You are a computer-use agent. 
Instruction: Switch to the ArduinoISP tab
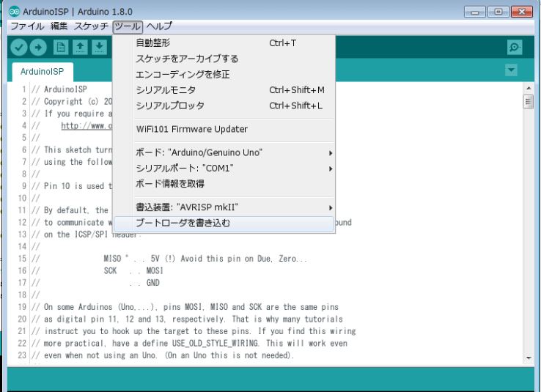pos(42,72)
